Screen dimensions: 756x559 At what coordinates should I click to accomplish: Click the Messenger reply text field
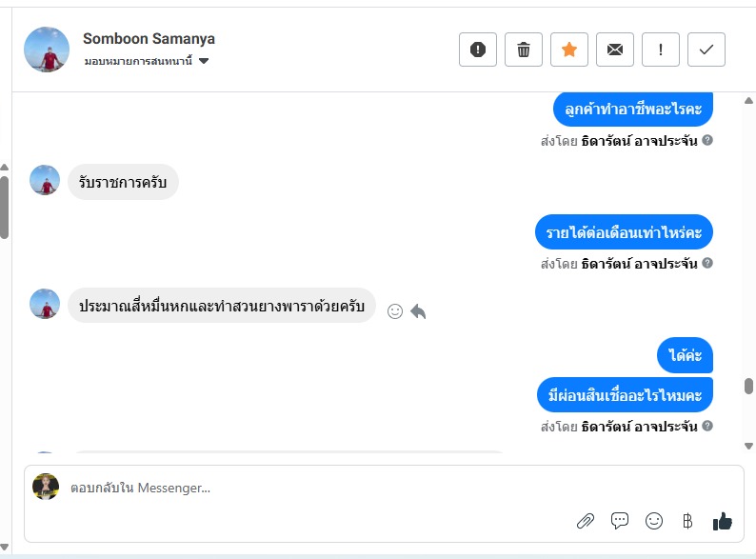tap(314, 489)
